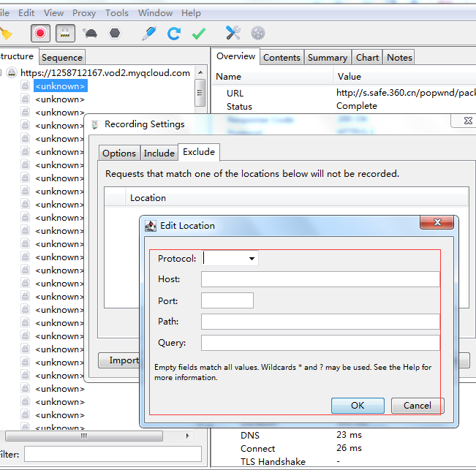
Task: Select the Status row in Overview
Action: [344, 106]
